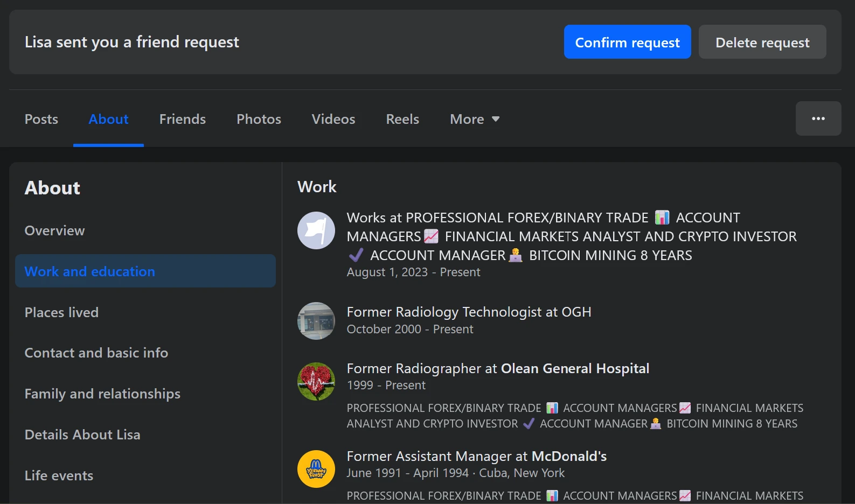Open the McDonald's page link
The height and width of the screenshot is (504, 855).
point(569,456)
